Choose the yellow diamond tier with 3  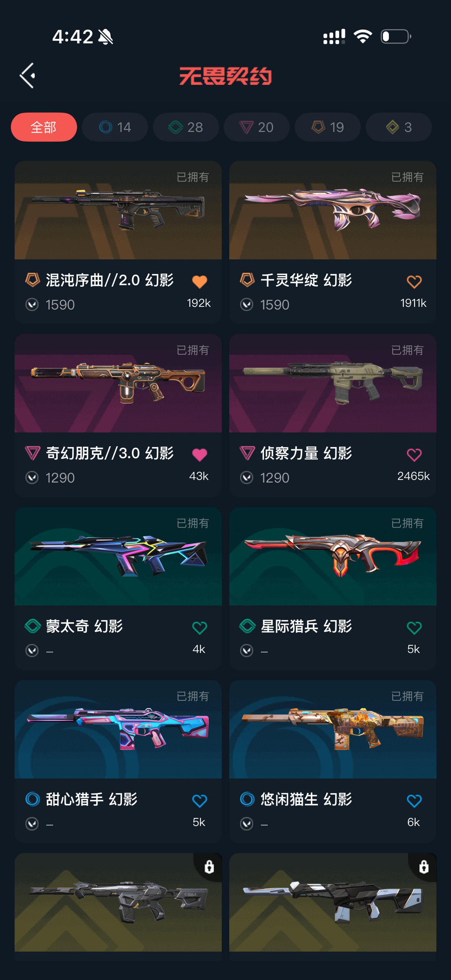(399, 127)
